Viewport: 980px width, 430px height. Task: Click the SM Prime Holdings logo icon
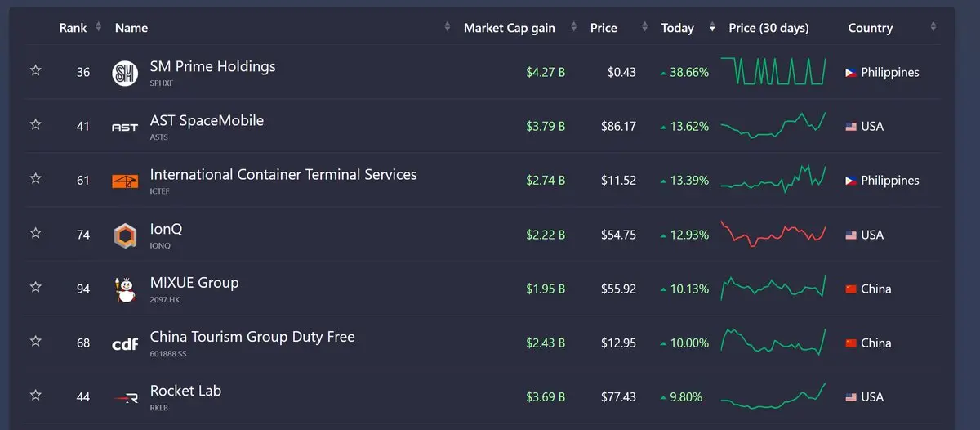pos(125,73)
